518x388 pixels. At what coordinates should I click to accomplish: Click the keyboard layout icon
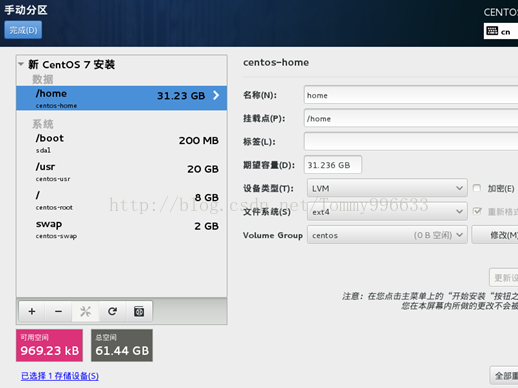(492, 31)
